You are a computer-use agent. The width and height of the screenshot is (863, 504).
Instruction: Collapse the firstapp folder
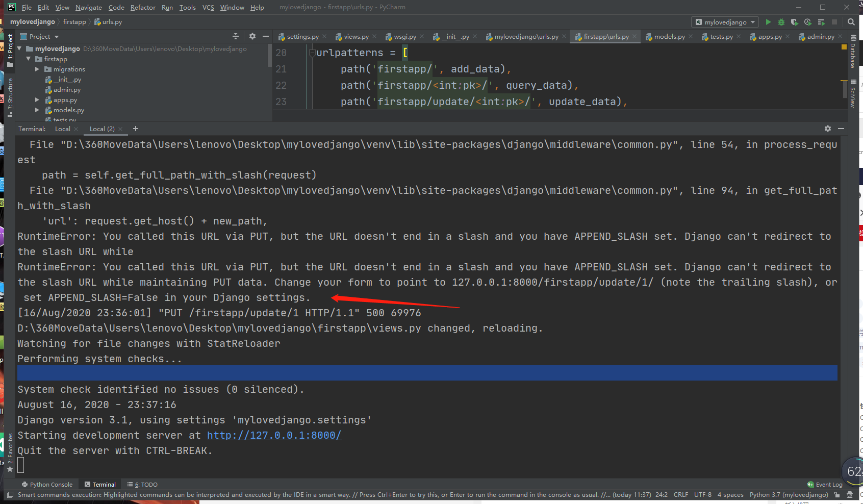click(29, 59)
